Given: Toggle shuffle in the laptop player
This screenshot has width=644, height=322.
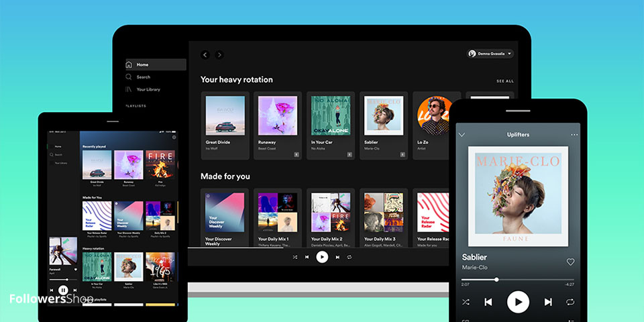Looking at the screenshot, I should tap(295, 257).
